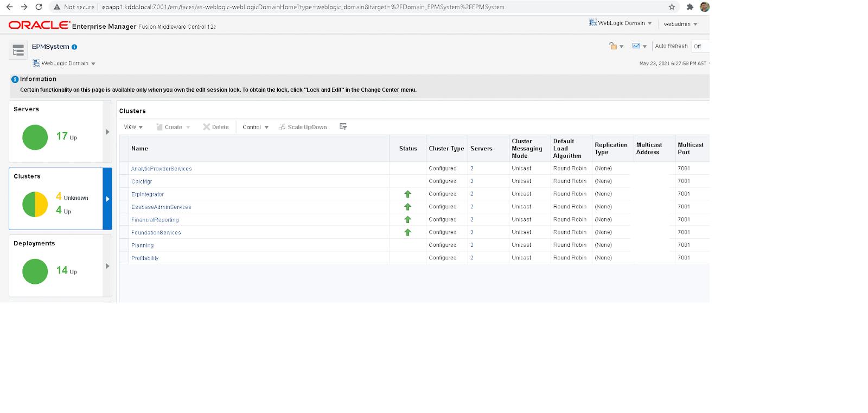Click ErpIntegrator up status arrow
The height and width of the screenshot is (413, 868).
407,194
